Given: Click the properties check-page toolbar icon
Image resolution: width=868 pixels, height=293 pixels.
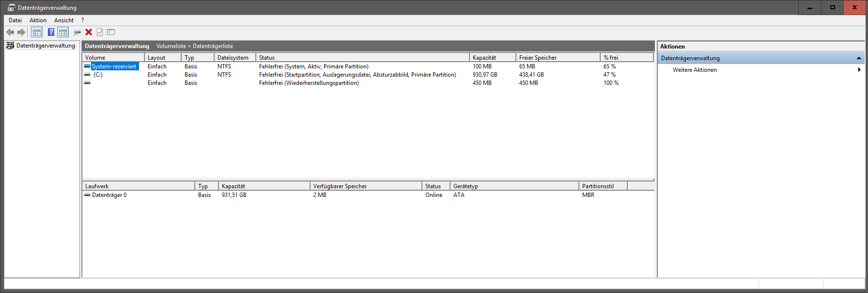Looking at the screenshot, I should coord(100,32).
